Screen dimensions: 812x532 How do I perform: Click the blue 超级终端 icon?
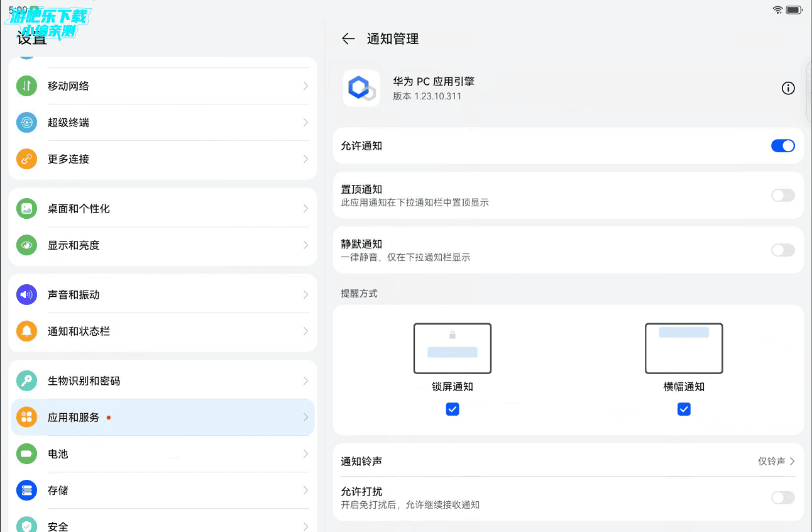click(26, 123)
